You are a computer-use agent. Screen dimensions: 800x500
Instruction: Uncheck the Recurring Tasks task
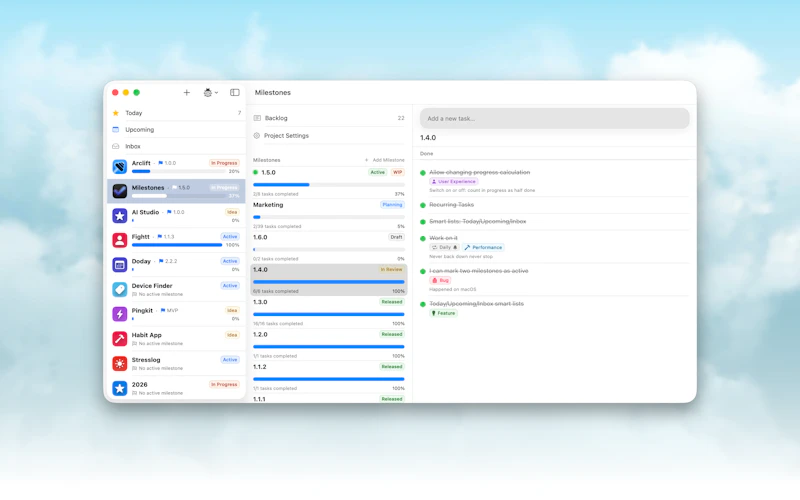(x=423, y=205)
